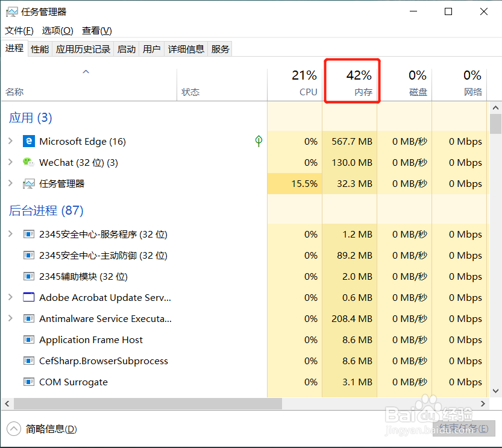Switch to the 启动 tab
The image size is (502, 448).
[127, 49]
